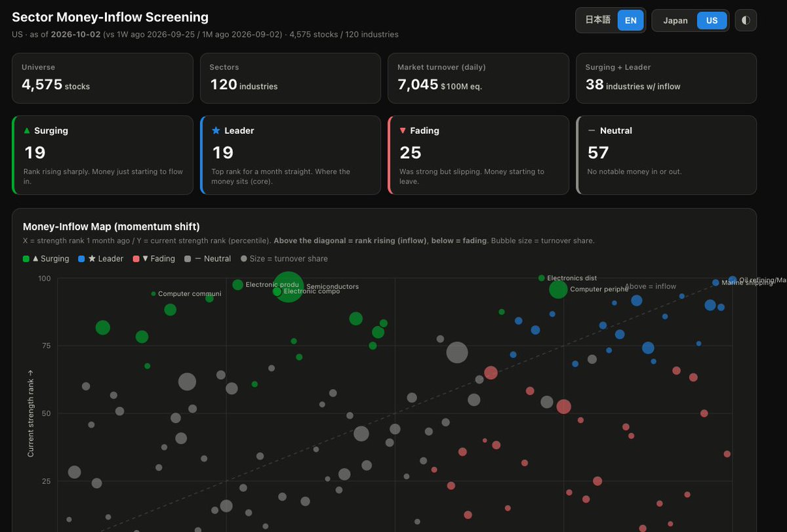Screen dimensions: 787x532
Task: Open the Leader category card
Action: coord(291,155)
